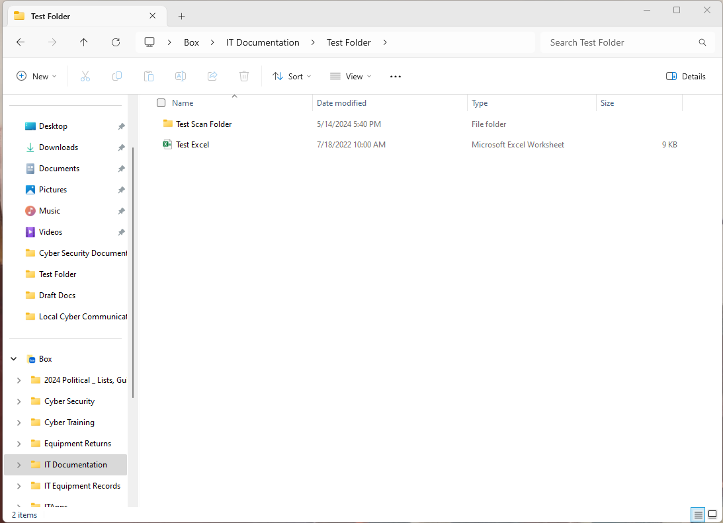Click the Microsoft Excel Worksheet type cell
The width and height of the screenshot is (724, 524).
pos(518,145)
